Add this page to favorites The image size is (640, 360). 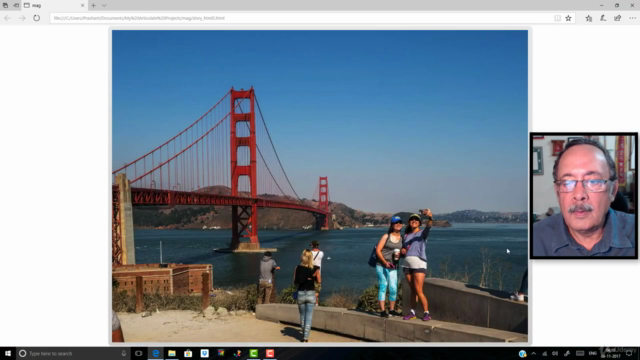[568, 18]
